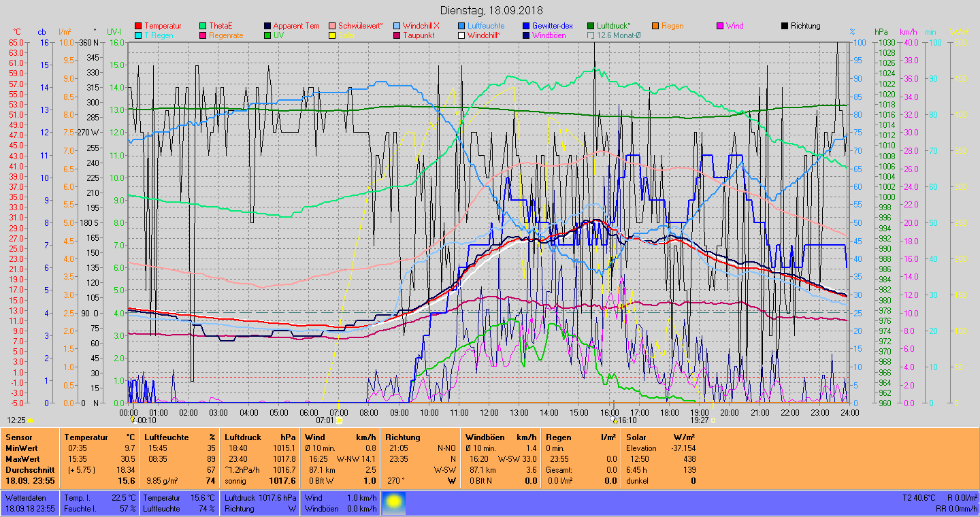Click the Taupunkt legend color swatch
The width and height of the screenshot is (980, 517).
(x=397, y=35)
